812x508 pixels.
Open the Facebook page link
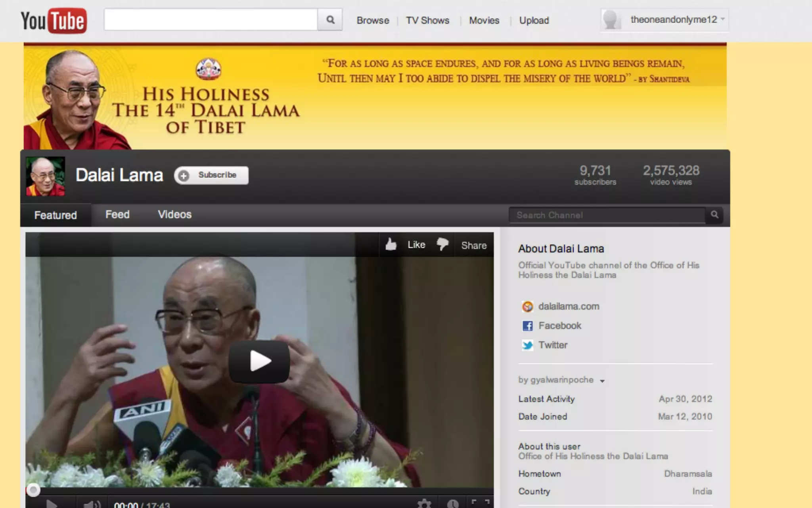click(559, 326)
